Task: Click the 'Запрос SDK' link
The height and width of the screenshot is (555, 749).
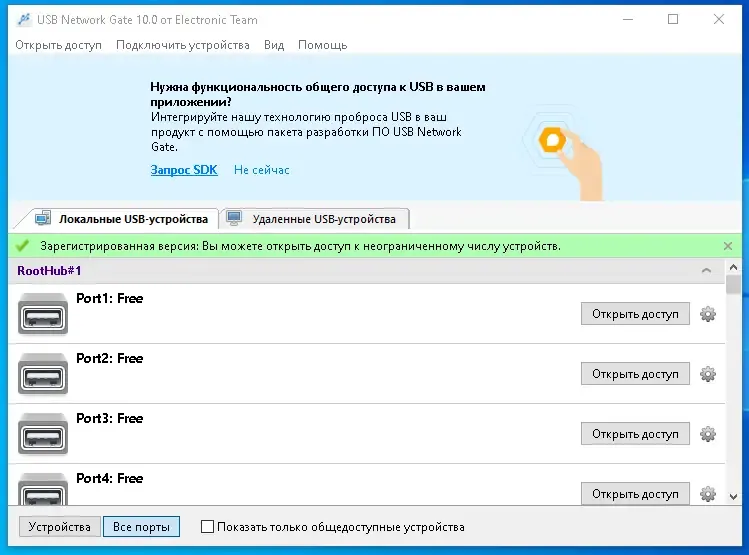Action: point(184,170)
